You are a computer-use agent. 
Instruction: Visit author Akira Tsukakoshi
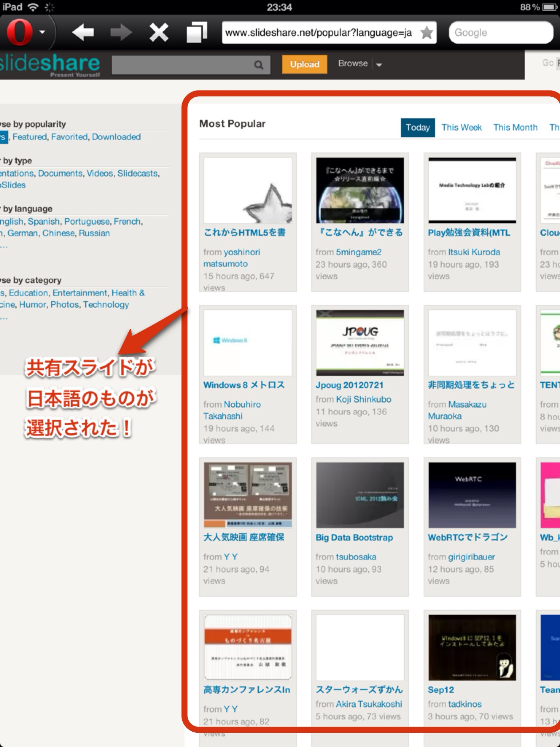[369, 704]
